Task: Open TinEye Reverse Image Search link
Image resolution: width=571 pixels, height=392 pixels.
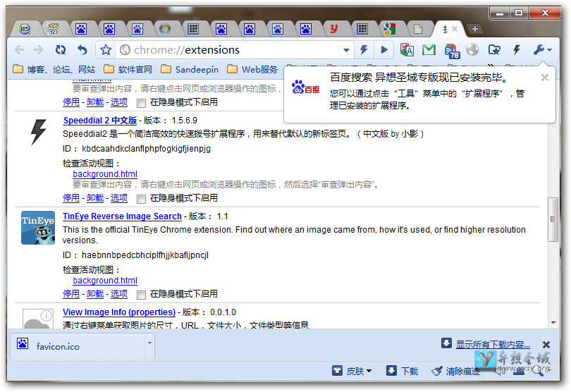Action: tap(122, 216)
